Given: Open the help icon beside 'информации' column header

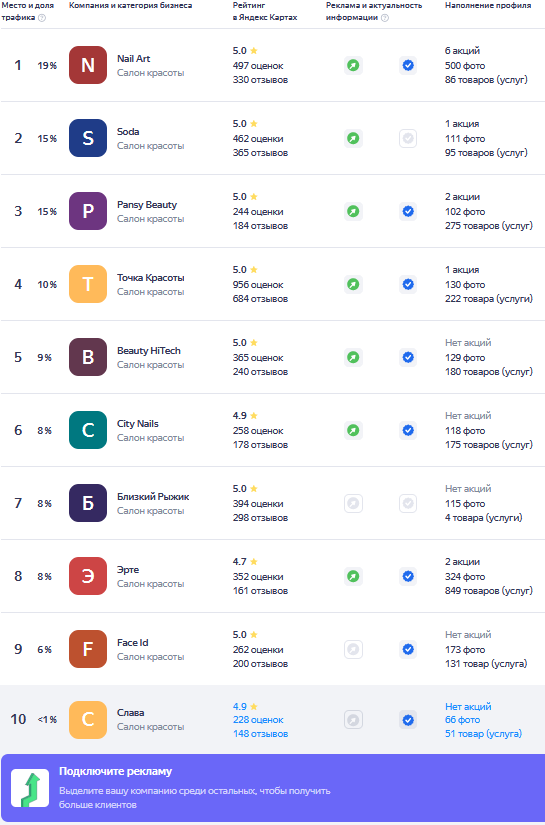Looking at the screenshot, I should 385,18.
